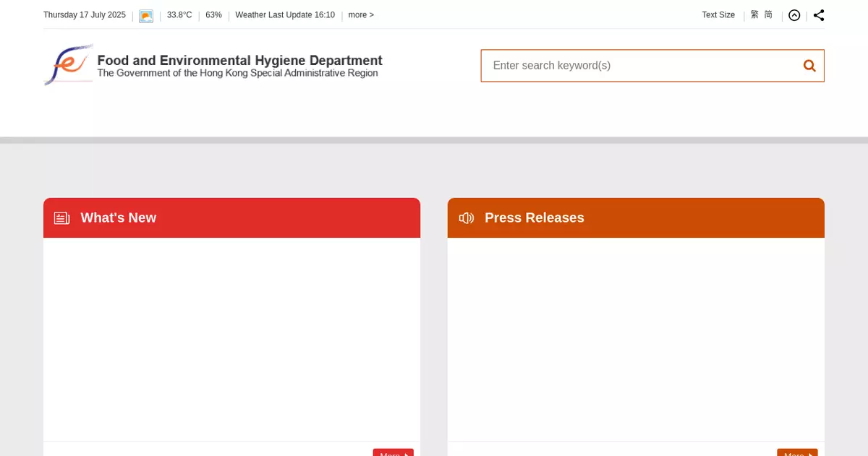The width and height of the screenshot is (868, 456).
Task: Switch to Simplified Chinese (简)
Action: click(768, 15)
